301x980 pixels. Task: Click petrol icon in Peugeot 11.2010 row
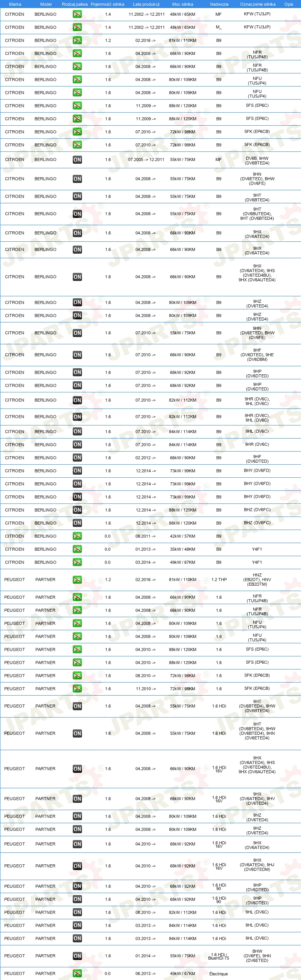77,689
